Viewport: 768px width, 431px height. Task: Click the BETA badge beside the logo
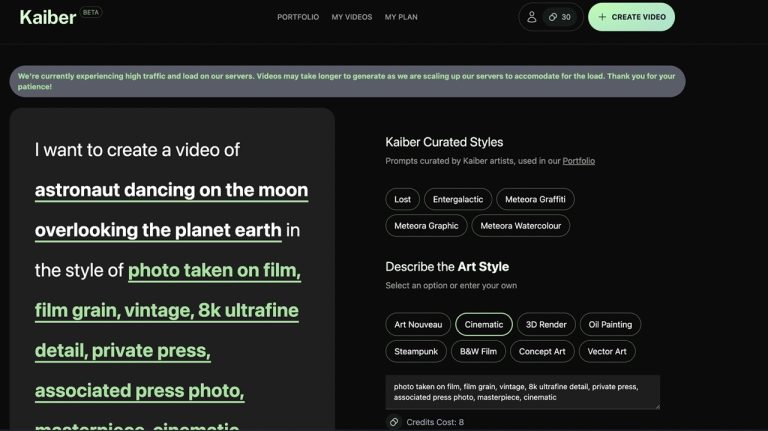click(x=91, y=12)
